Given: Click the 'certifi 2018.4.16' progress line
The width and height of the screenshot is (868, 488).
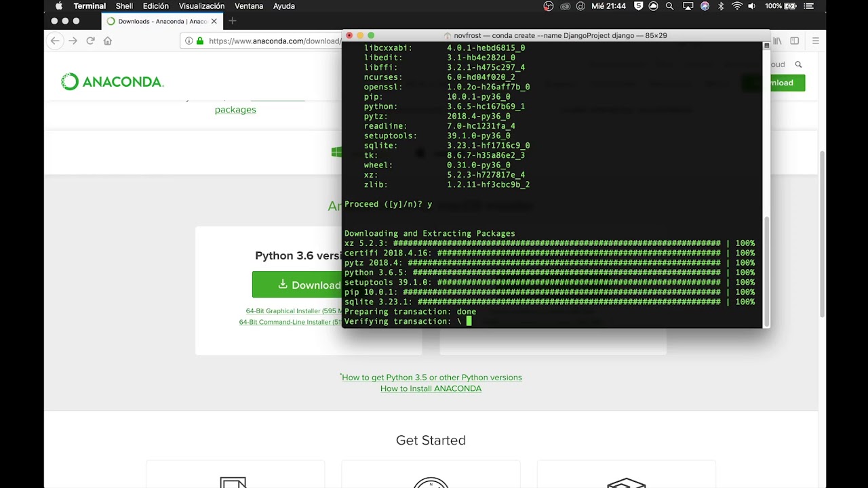Looking at the screenshot, I should (549, 253).
